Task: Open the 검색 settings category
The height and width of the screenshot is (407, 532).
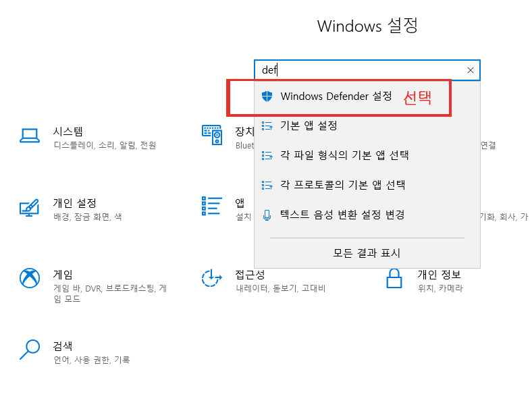Action: (x=63, y=346)
